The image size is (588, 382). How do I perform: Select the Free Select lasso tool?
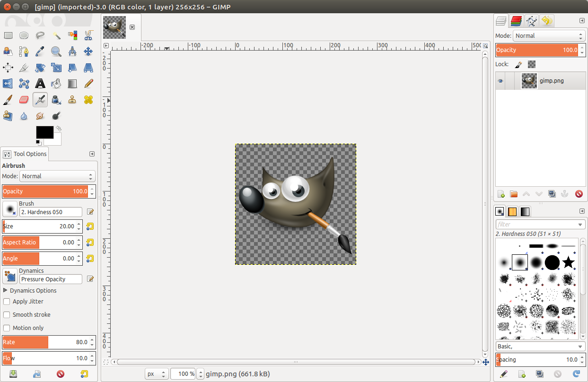coord(40,35)
